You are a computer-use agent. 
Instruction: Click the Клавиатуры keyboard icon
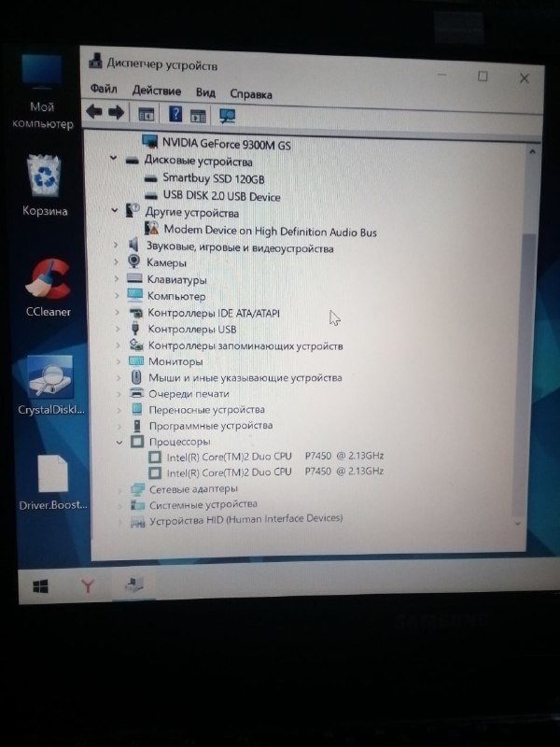click(134, 278)
